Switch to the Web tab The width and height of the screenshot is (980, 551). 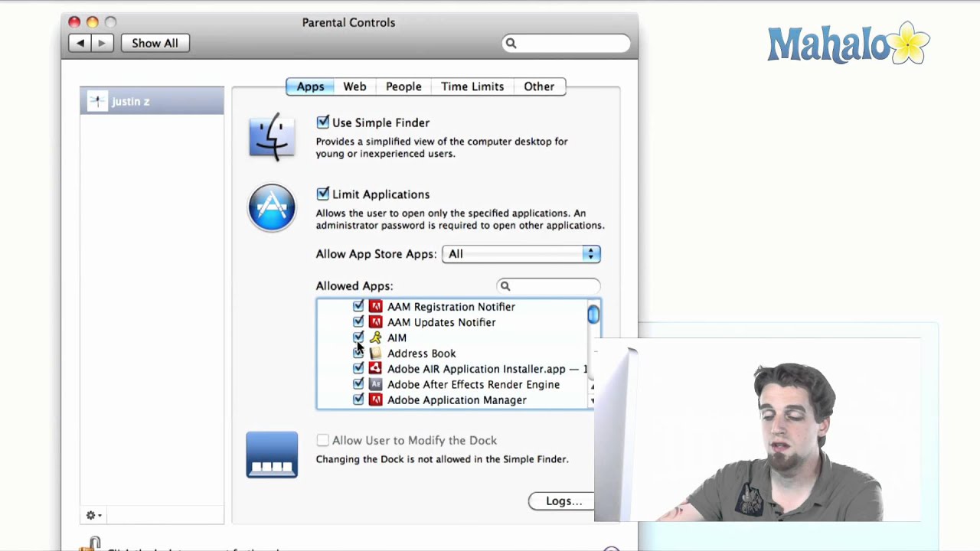pos(354,86)
